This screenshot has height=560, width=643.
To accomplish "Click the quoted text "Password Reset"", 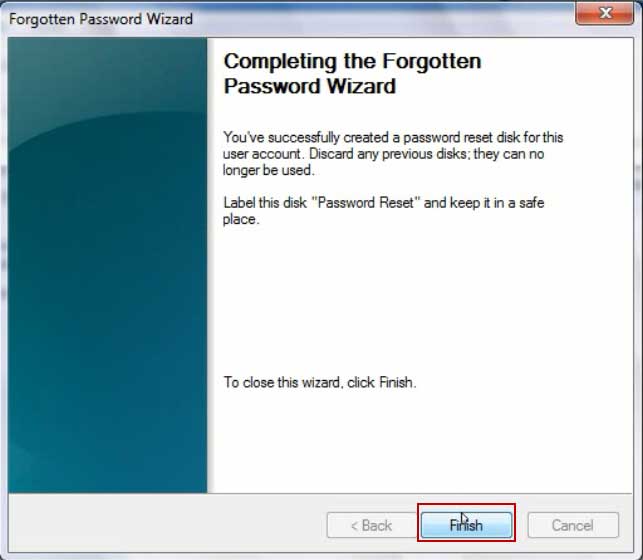I will (366, 203).
